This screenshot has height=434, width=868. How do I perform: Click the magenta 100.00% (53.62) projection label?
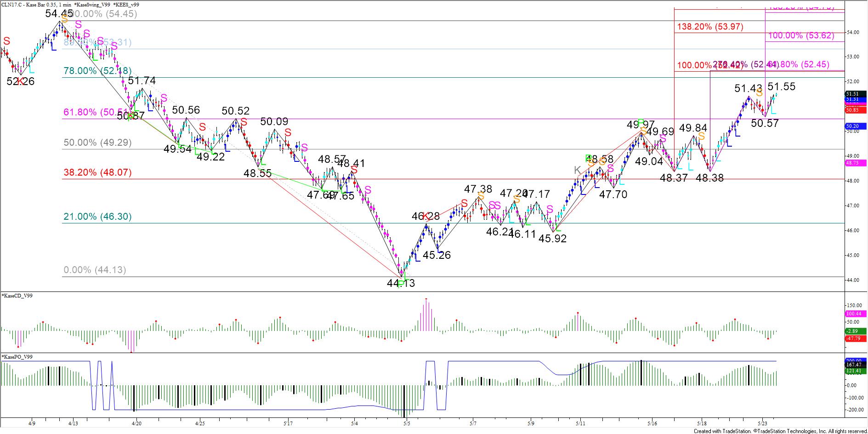point(801,35)
